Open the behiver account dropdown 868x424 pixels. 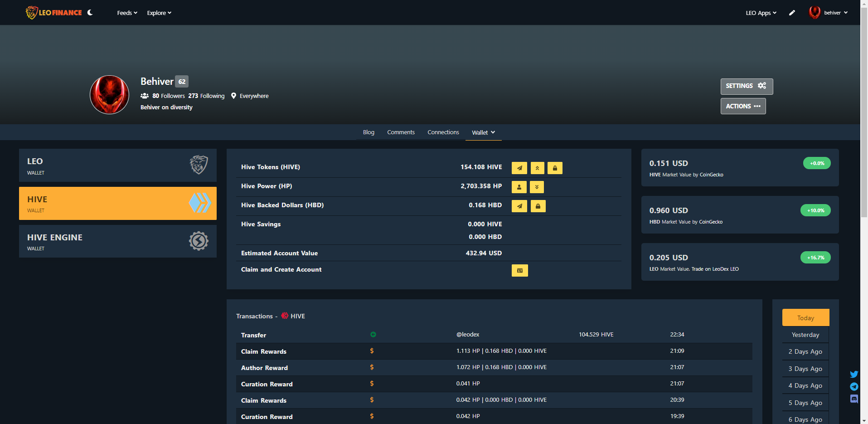pos(829,13)
